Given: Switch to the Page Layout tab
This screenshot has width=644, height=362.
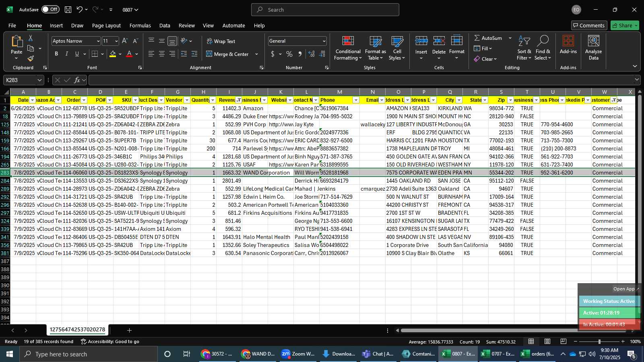Looking at the screenshot, I should 106,25.
